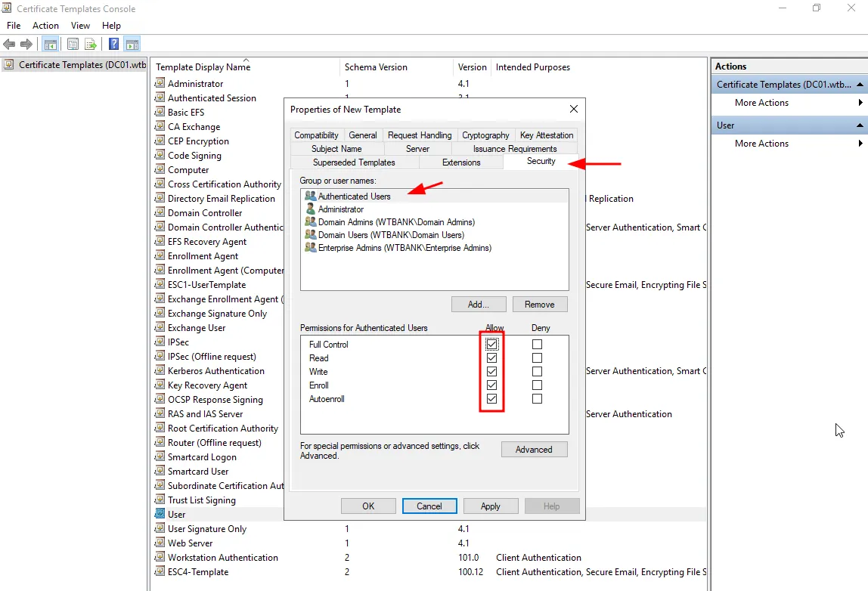
Task: Select the Administrator user icon in list
Action: [x=310, y=209]
